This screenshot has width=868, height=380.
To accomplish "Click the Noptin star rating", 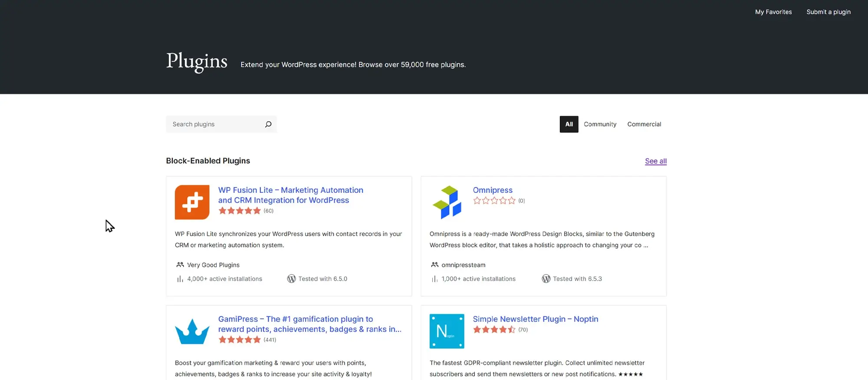I will [494, 330].
